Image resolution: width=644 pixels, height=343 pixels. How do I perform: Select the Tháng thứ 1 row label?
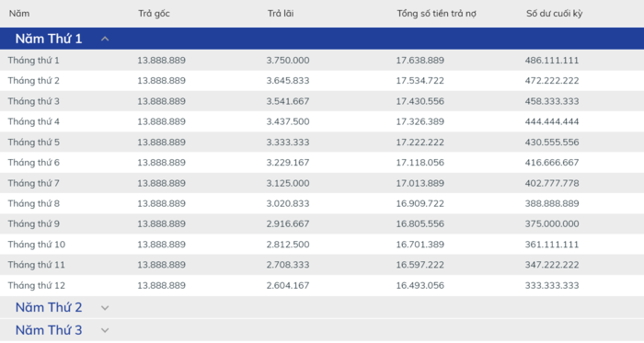[x=34, y=61]
